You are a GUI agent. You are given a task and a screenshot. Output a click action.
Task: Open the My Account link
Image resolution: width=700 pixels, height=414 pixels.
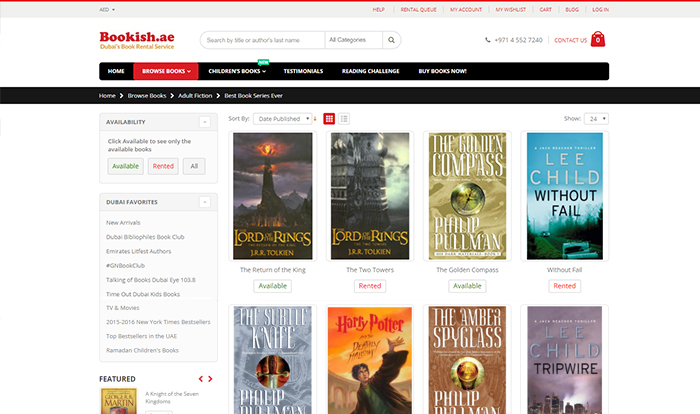point(466,9)
